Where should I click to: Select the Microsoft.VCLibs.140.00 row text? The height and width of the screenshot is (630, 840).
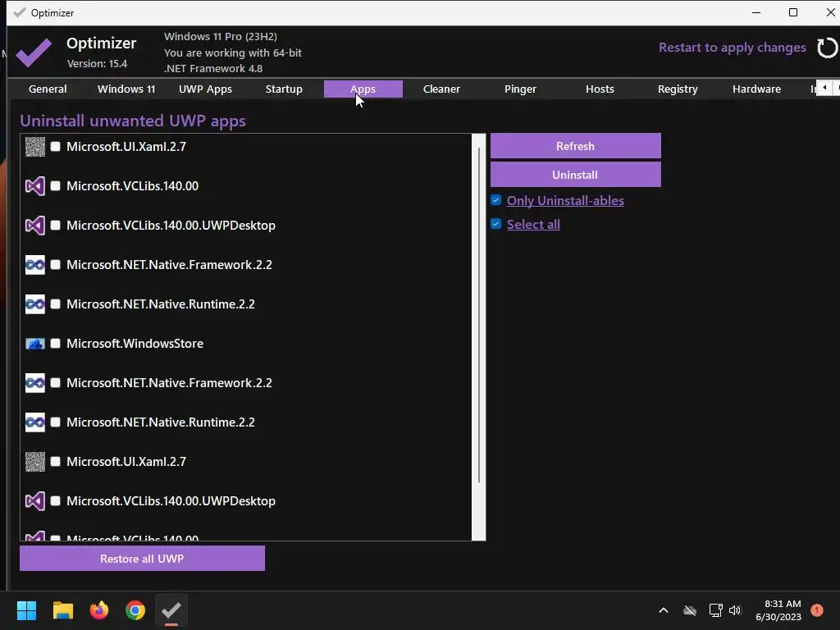click(x=132, y=186)
